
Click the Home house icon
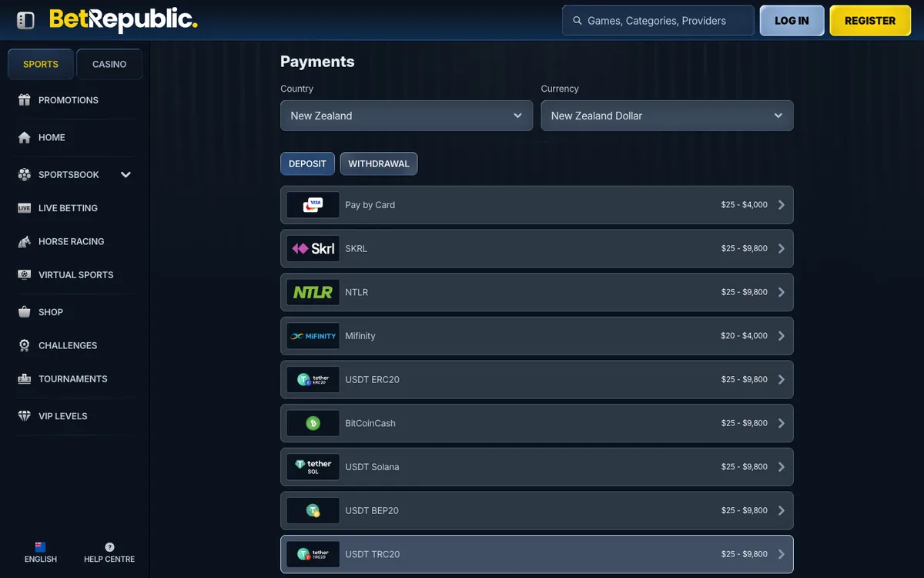(25, 137)
